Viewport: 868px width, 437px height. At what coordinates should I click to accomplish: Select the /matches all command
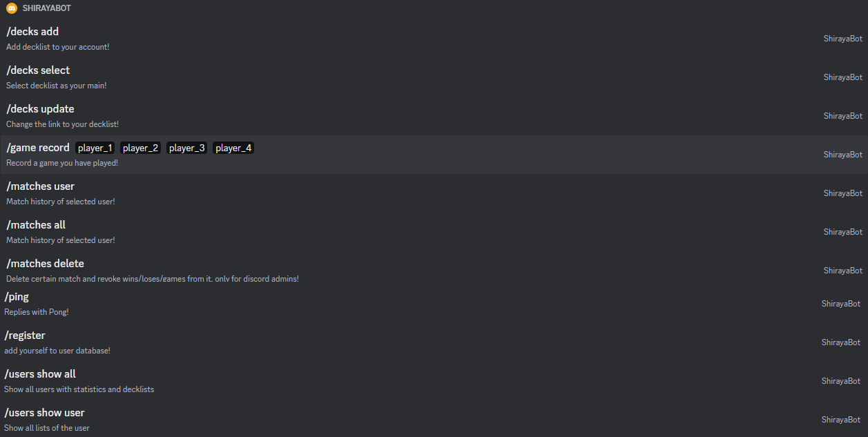click(35, 224)
